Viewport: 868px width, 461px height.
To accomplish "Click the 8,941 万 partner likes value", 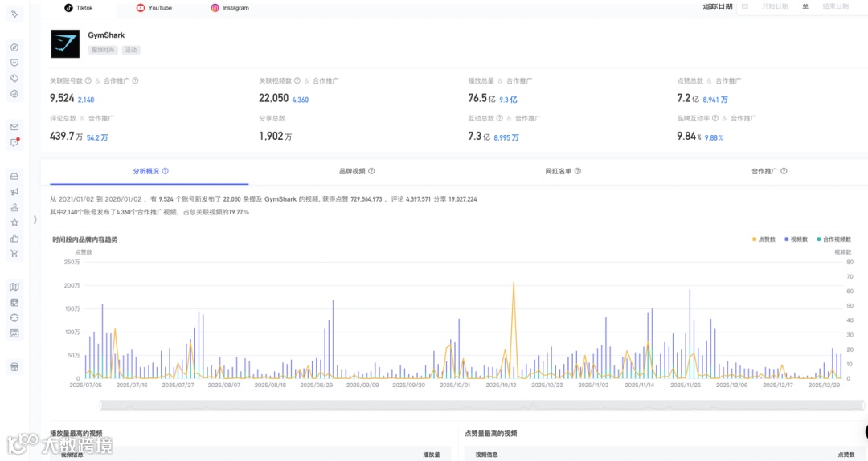I will point(715,100).
